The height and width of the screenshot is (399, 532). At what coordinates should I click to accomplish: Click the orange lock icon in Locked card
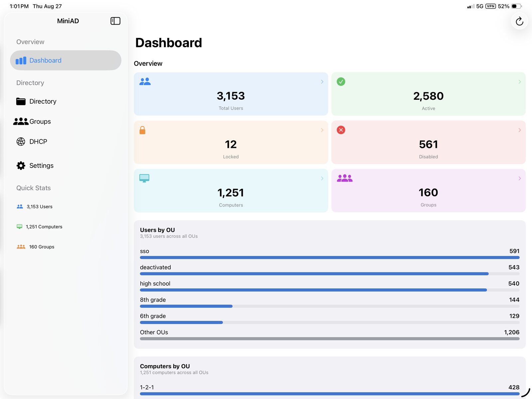tap(142, 130)
